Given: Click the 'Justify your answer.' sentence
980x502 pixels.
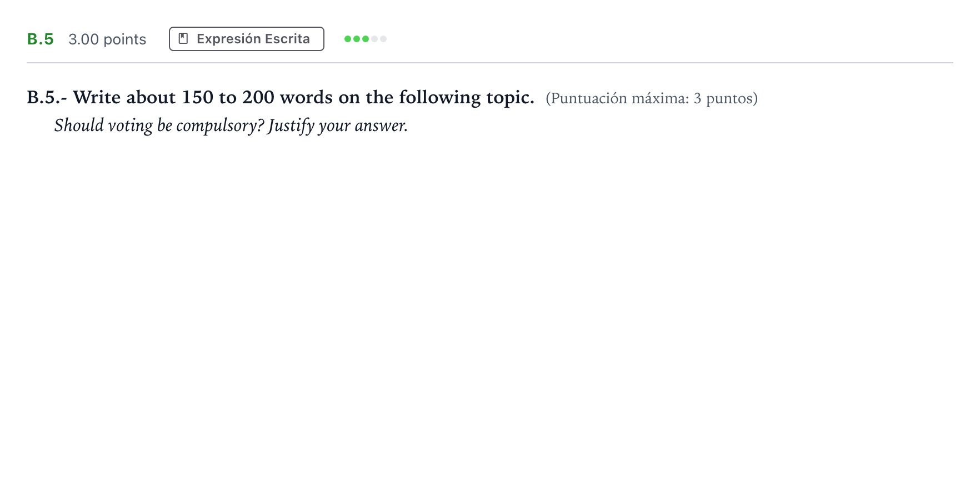Looking at the screenshot, I should [x=338, y=125].
